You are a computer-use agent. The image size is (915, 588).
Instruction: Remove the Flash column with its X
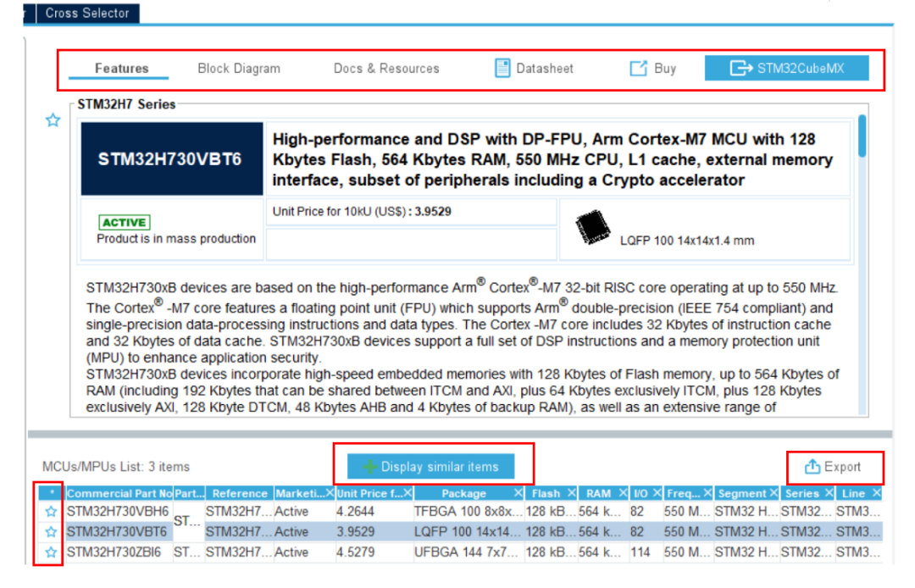pos(571,493)
